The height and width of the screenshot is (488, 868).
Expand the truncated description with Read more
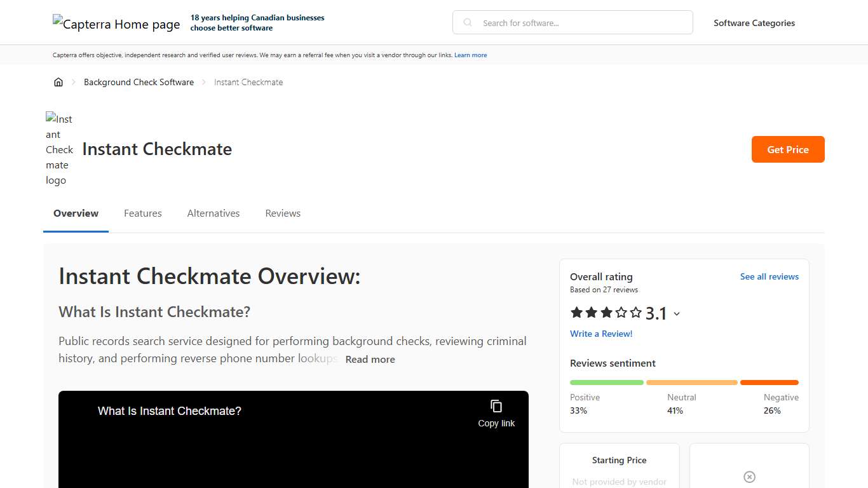[370, 359]
